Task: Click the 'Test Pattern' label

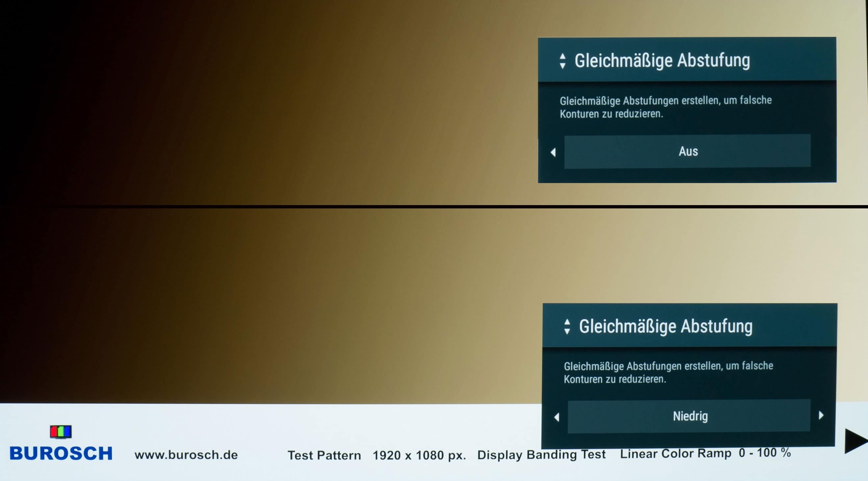Action: tap(324, 455)
